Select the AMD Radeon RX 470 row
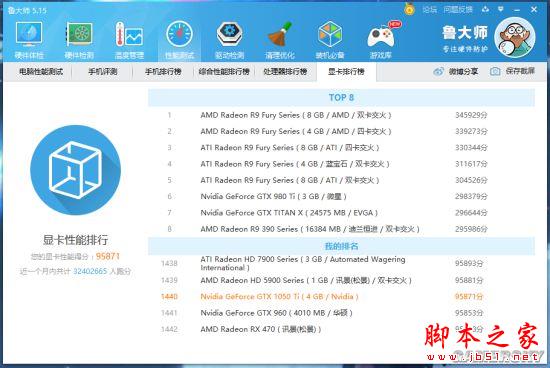Viewport: 550px width, 368px height. point(341,329)
